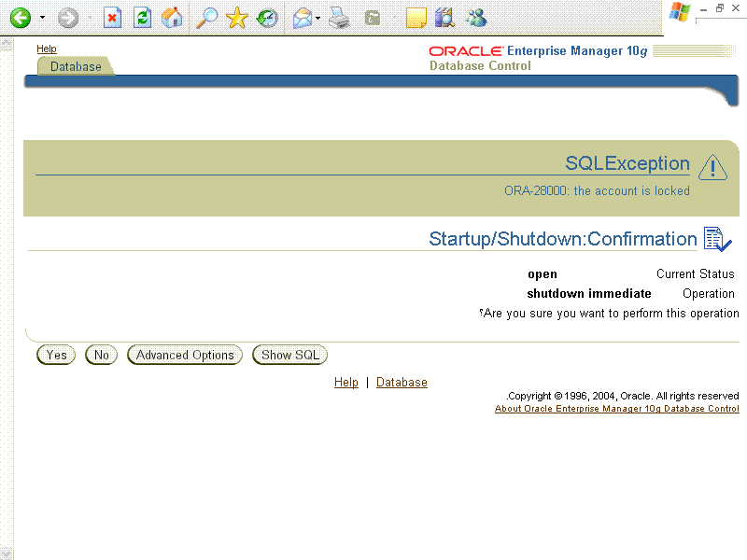Expand the Mail dropdown arrow
Viewport: 747px width, 560px height.
tap(318, 18)
